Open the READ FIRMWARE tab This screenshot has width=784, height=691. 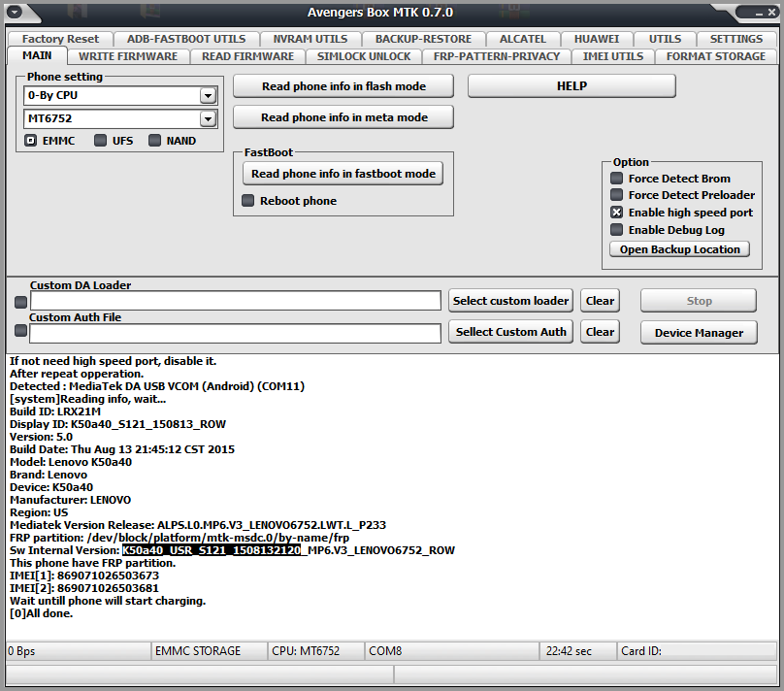(248, 56)
